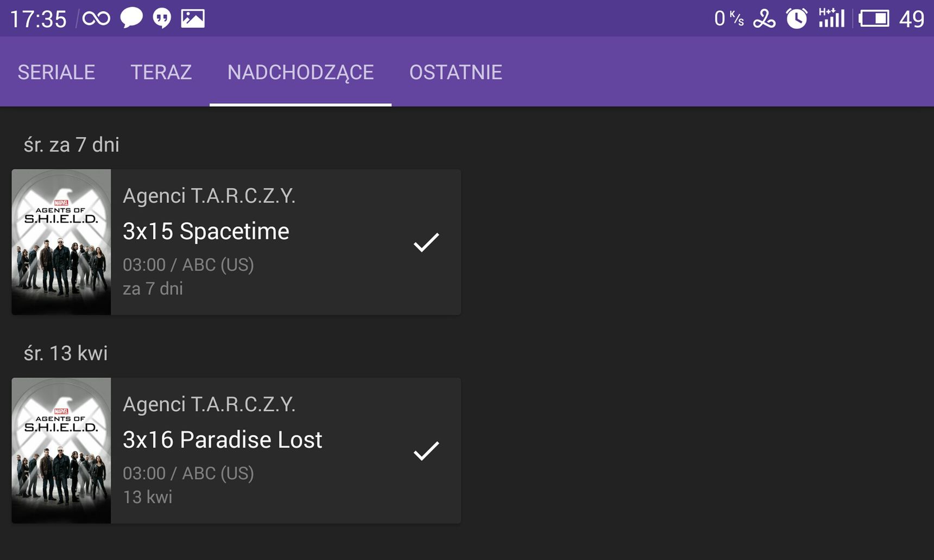
Task: Tap the knot-shaped status icon beside network speed
Action: point(764,19)
